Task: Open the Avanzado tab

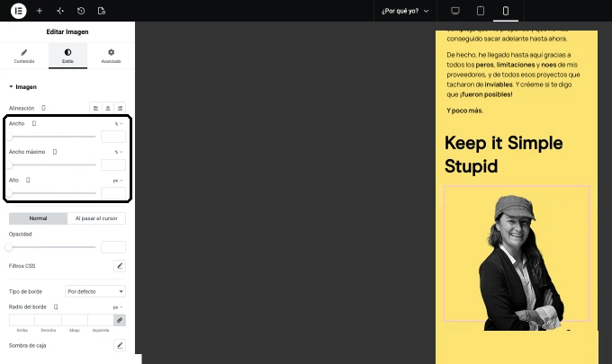Action: [112, 56]
